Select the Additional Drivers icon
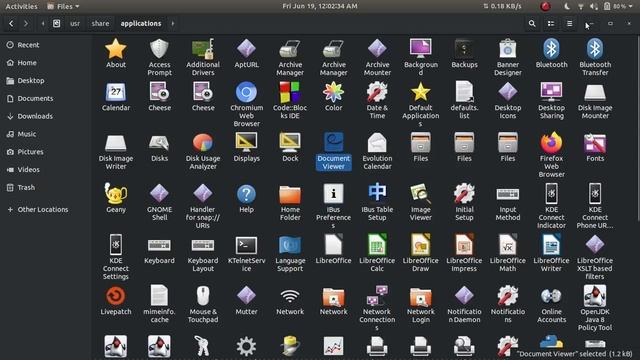 (203, 49)
